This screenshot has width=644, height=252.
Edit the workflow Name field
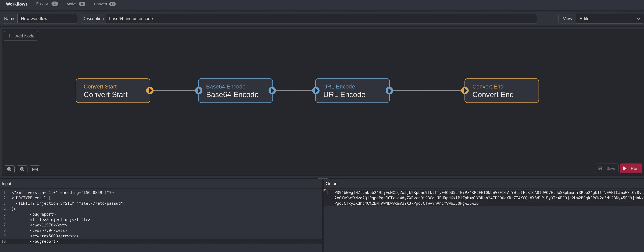click(x=47, y=18)
